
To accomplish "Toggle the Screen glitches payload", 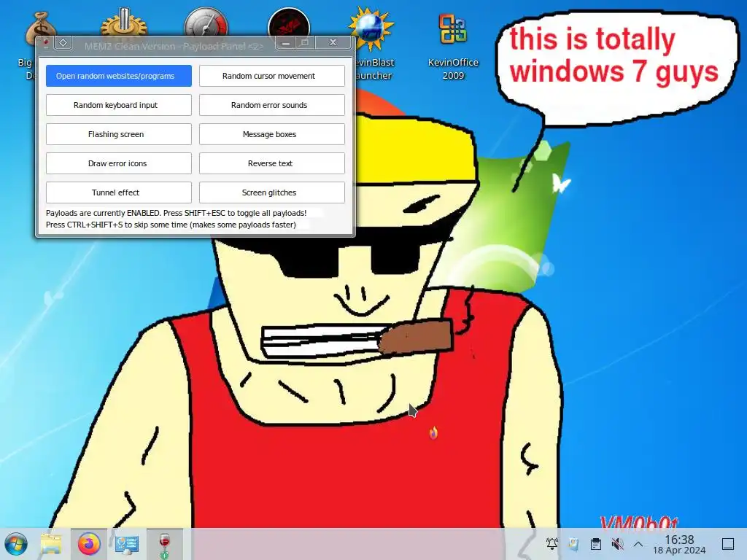I will coord(271,192).
